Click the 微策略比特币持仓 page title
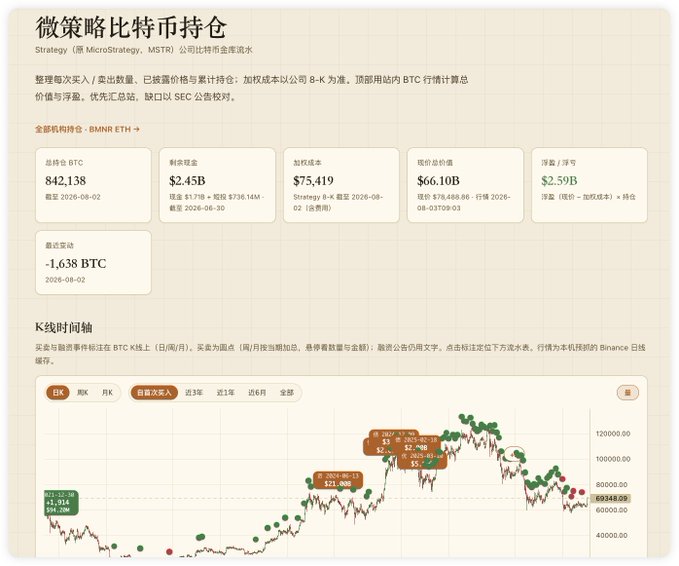Screen dimensions: 679x566 131,27
